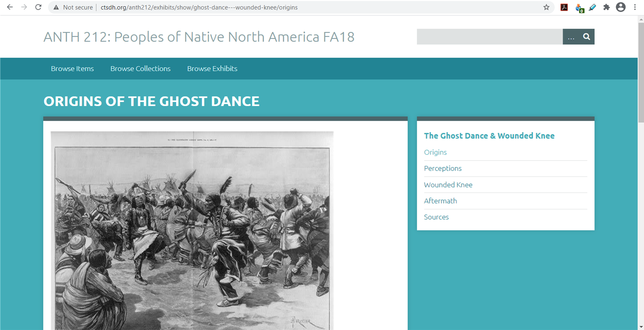Go to the Origins exhibit page
The width and height of the screenshot is (644, 330).
point(435,152)
